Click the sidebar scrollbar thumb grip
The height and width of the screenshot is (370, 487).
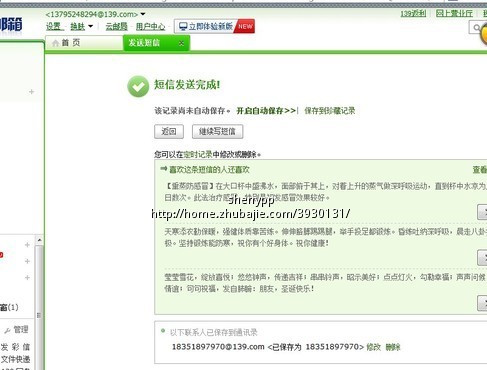39,315
